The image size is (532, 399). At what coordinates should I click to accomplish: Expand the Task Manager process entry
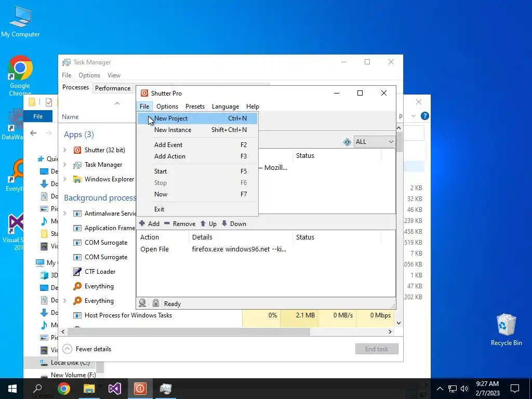[x=65, y=165]
